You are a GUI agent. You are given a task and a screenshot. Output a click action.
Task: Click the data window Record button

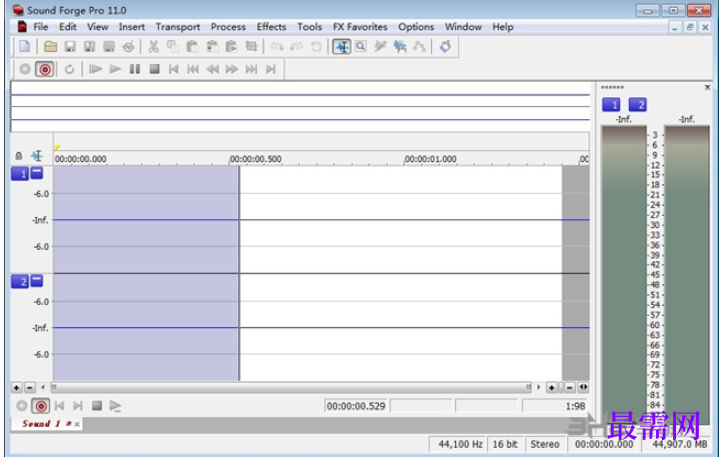point(41,406)
